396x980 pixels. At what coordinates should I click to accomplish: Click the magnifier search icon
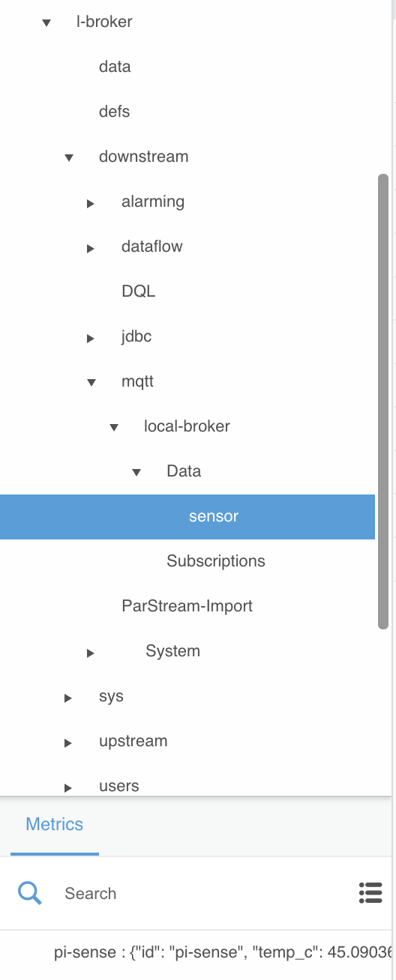point(30,893)
